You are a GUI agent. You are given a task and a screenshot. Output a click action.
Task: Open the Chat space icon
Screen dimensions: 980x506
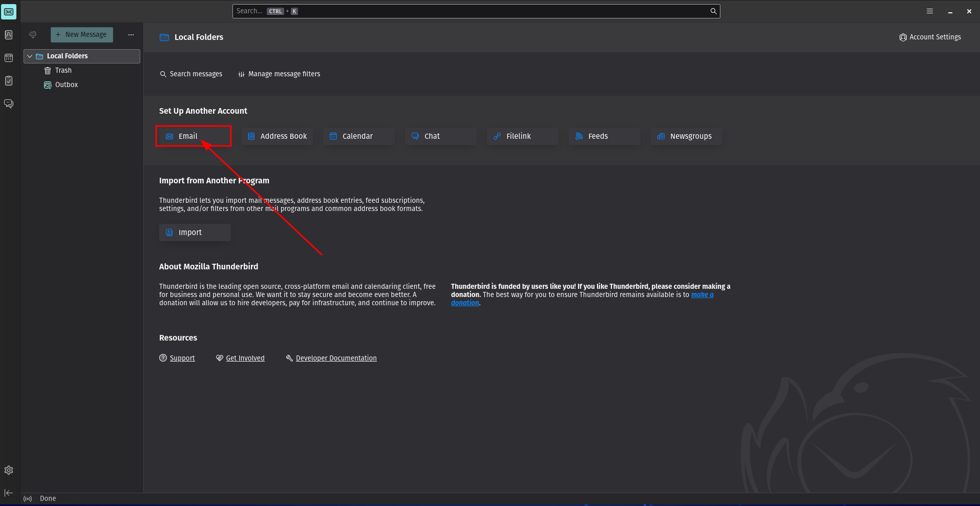(x=9, y=104)
